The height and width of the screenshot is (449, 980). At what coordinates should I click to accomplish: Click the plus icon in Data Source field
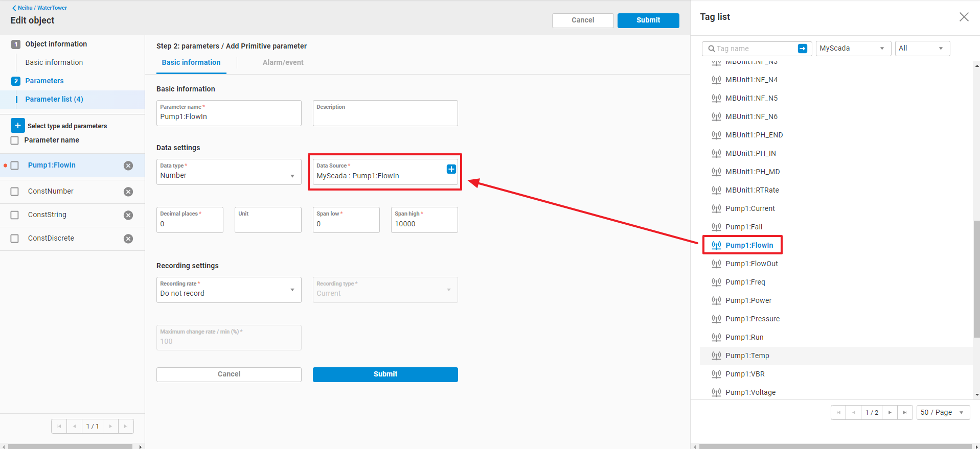point(451,169)
